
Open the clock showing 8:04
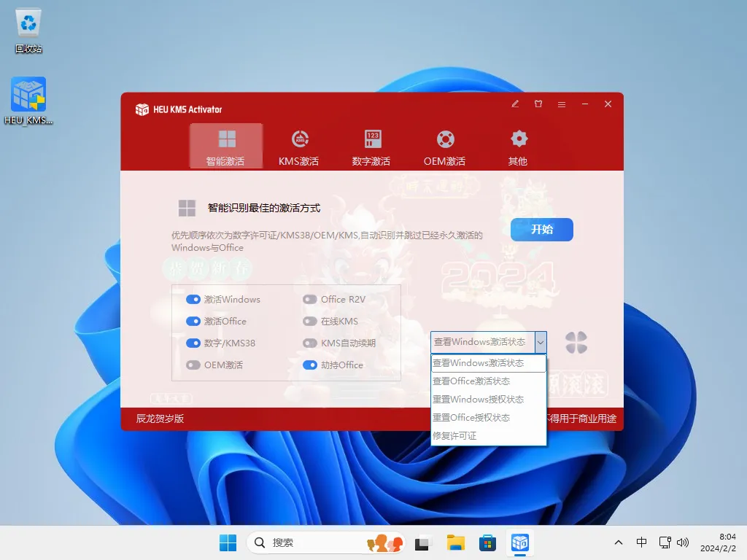point(718,542)
